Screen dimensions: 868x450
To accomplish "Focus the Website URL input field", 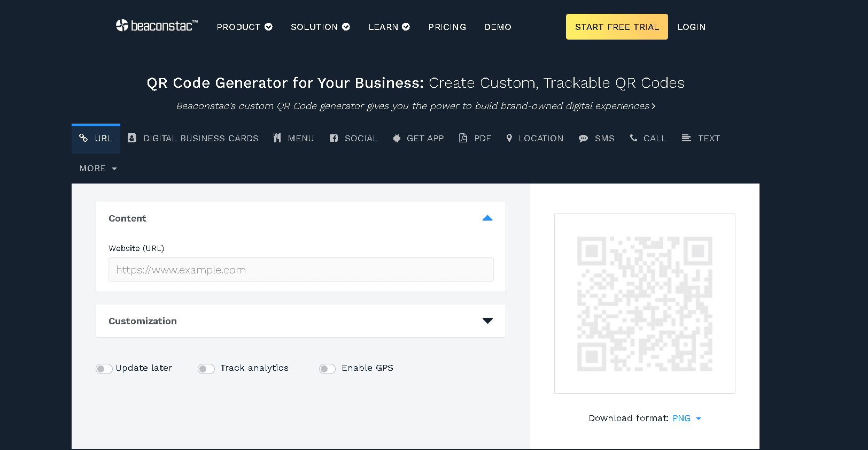I will coord(301,270).
